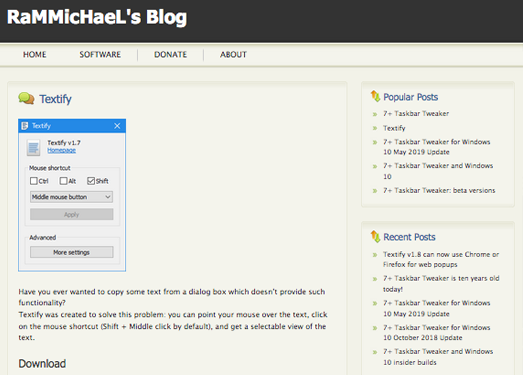Image resolution: width=523 pixels, height=375 pixels.
Task: Close the Textify dialog with the X
Action: pos(117,126)
